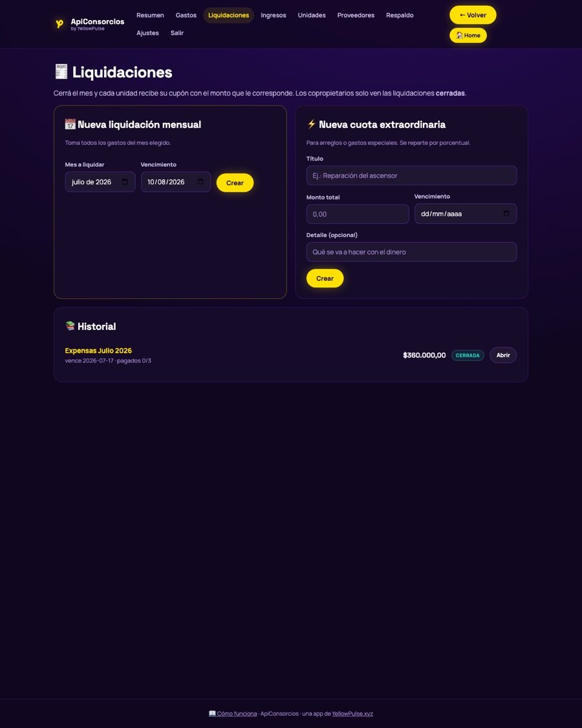Open the Gastos menu item
The image size is (582, 728).
(x=186, y=16)
